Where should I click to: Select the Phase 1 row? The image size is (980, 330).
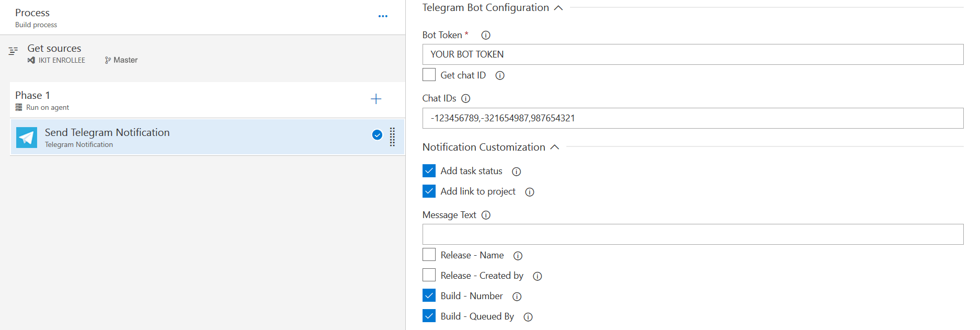click(x=208, y=100)
